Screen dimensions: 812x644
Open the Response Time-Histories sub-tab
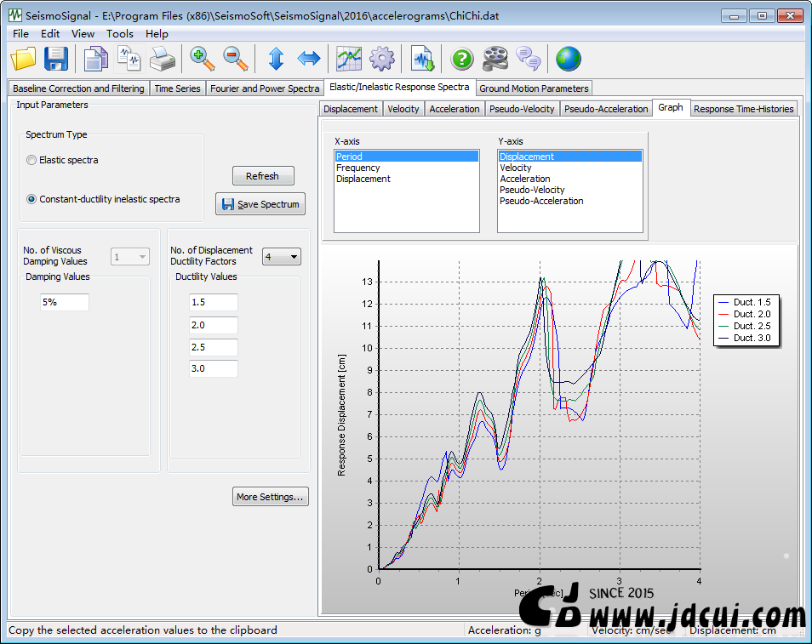744,109
